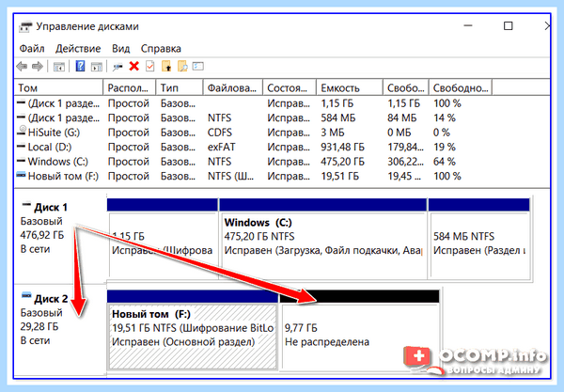564x392 pixels.
Task: Toggle the show/hide action pane icon
Action: tap(97, 66)
